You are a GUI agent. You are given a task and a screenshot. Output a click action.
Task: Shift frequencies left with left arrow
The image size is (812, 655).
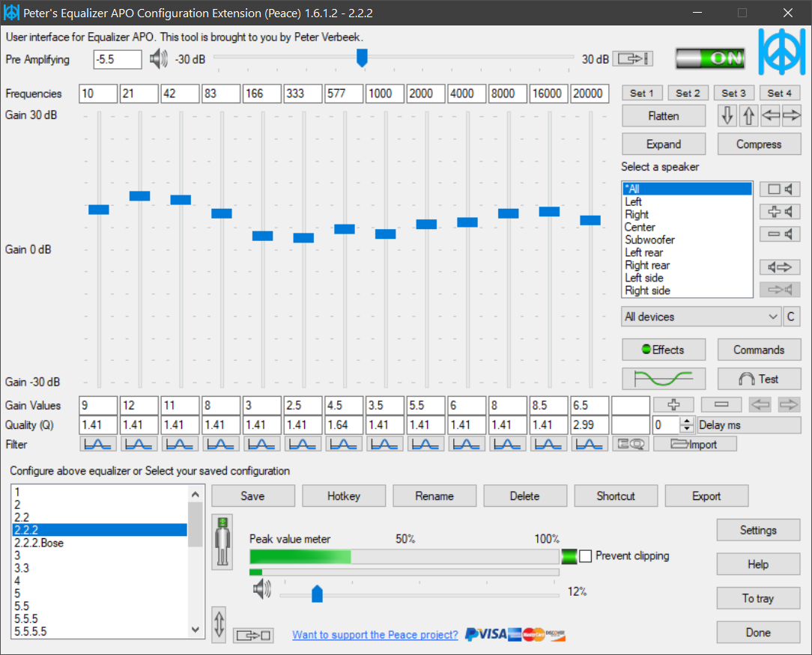pos(770,116)
